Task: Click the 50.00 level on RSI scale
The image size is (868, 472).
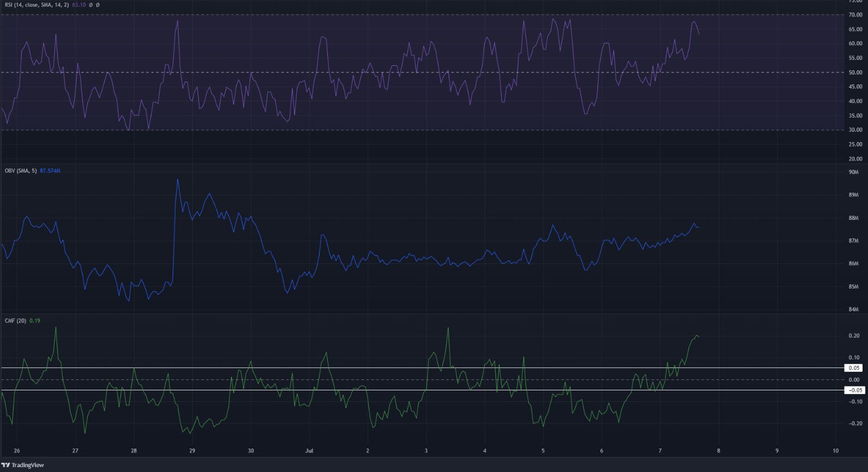Action: click(x=855, y=72)
